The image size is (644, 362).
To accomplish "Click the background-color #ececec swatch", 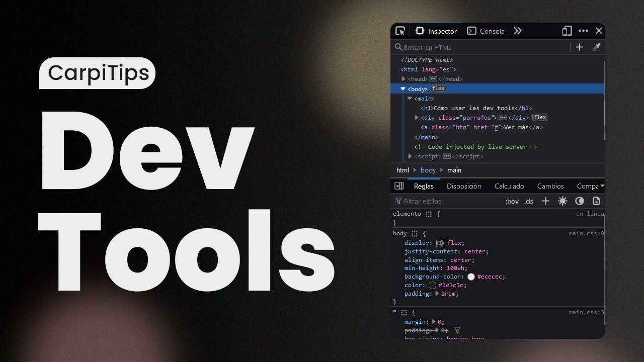I will coord(471,277).
